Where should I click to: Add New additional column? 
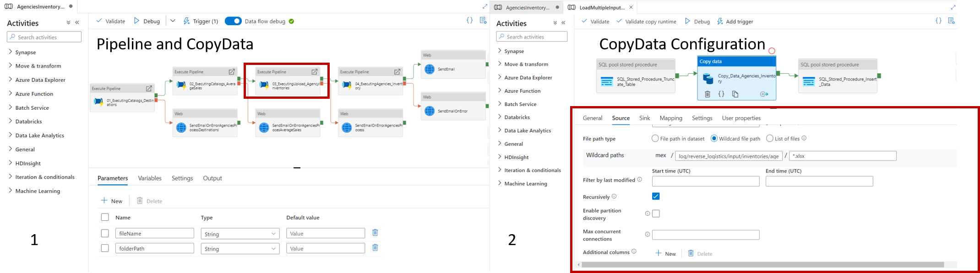[x=665, y=253]
